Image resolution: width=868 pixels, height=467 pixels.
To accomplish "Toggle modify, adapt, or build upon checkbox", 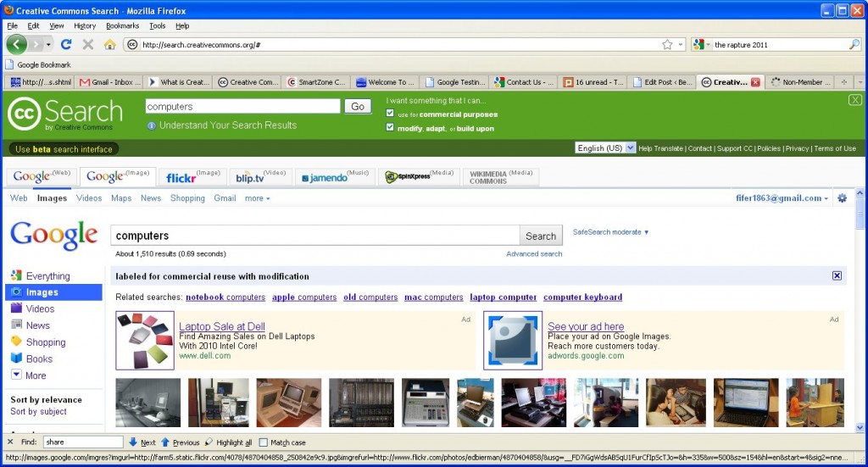I will (390, 127).
